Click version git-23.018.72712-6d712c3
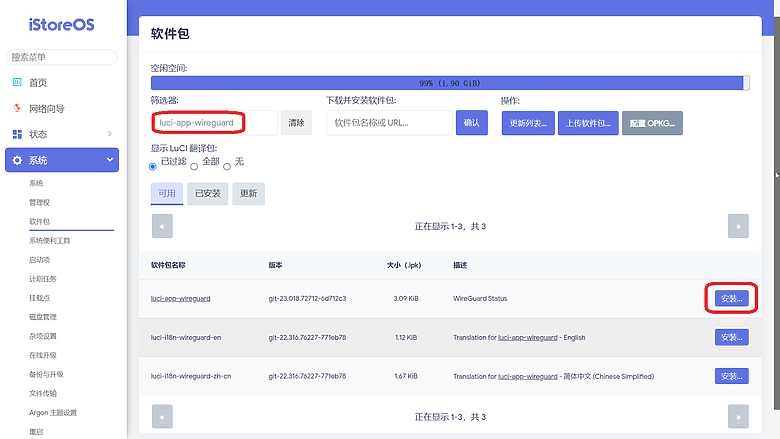 (x=307, y=298)
